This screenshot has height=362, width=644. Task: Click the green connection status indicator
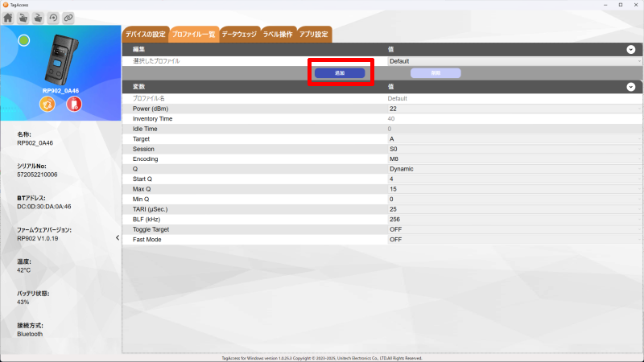pyautogui.click(x=24, y=40)
